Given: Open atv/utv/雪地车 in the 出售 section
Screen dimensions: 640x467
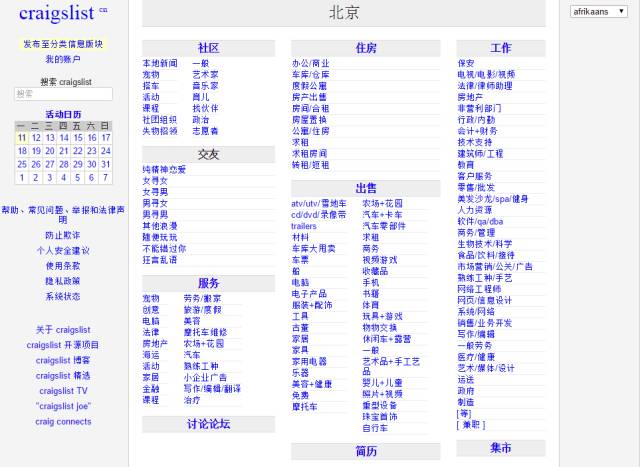Looking at the screenshot, I should click(x=319, y=203).
